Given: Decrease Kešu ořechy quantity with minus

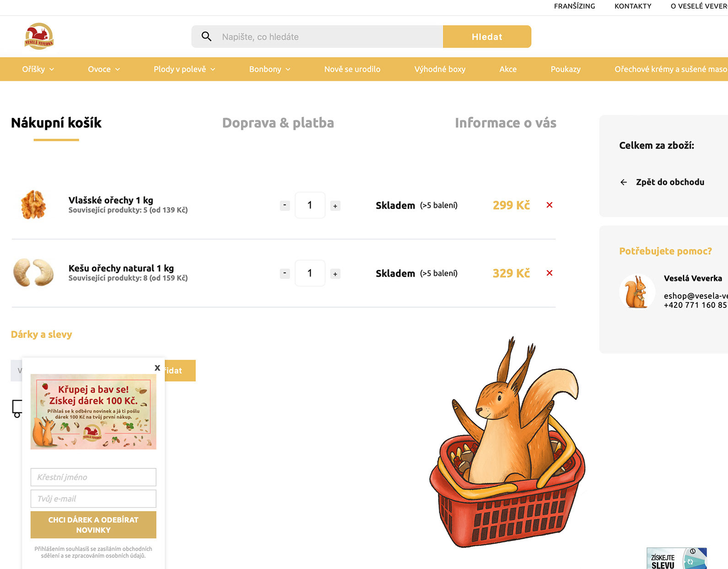Looking at the screenshot, I should coord(285,274).
